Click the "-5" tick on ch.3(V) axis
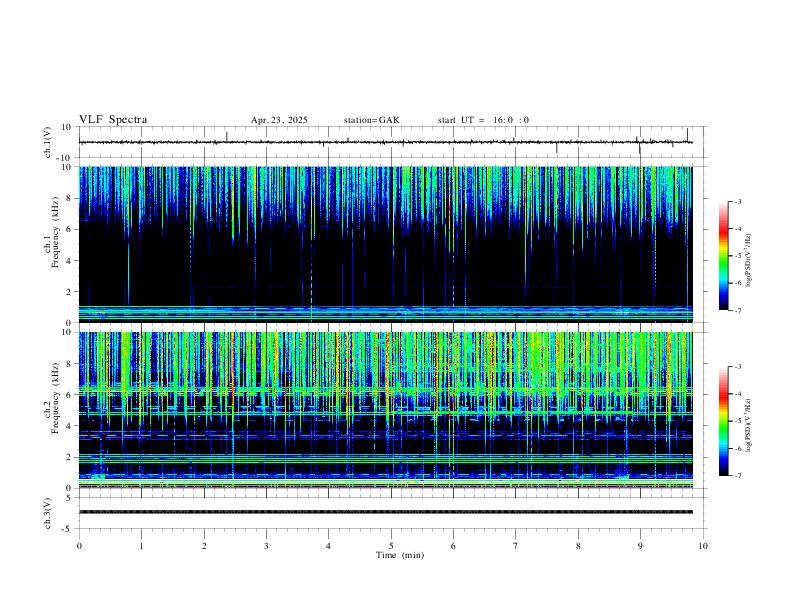 (67, 529)
